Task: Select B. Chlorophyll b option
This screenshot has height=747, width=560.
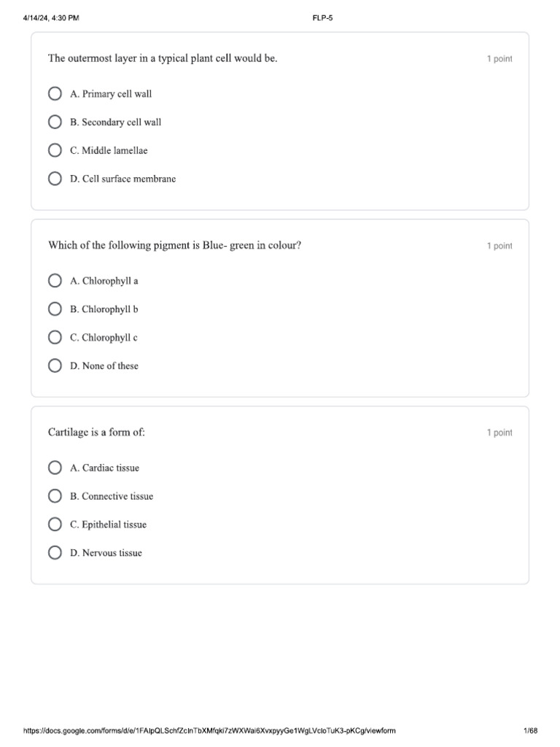Action: [x=55, y=309]
